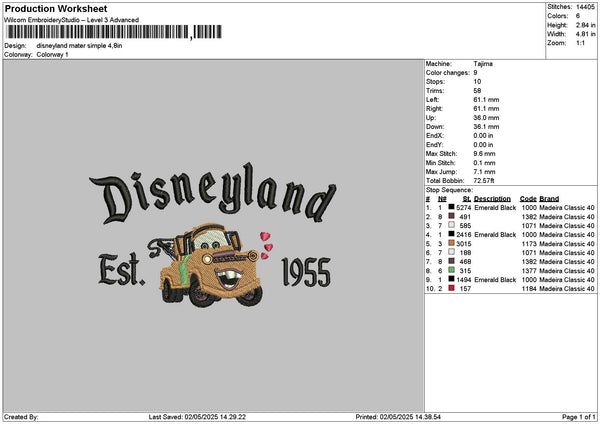Viewport: 600px width, 424px height.
Task: Select the maroon swatch beside stitch count 491
Action: pos(452,216)
